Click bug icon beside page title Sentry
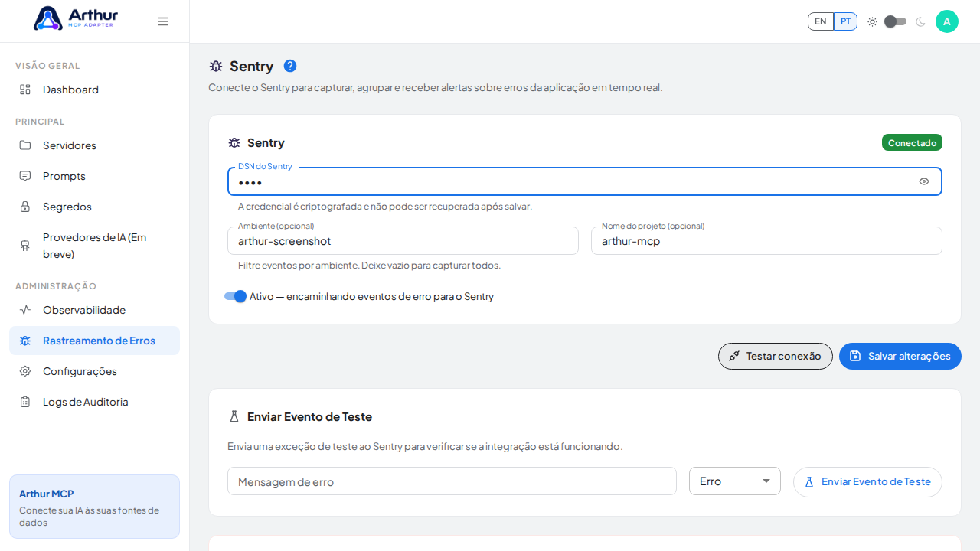980x551 pixels. point(216,66)
